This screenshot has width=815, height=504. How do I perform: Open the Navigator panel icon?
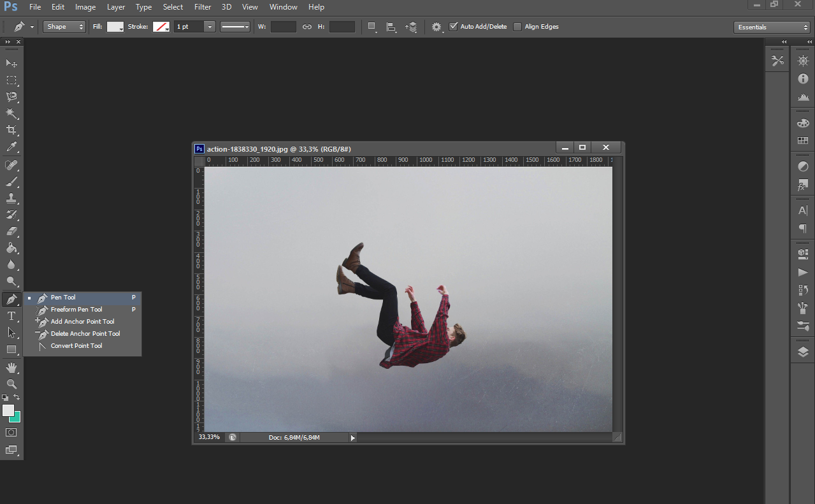tap(803, 61)
